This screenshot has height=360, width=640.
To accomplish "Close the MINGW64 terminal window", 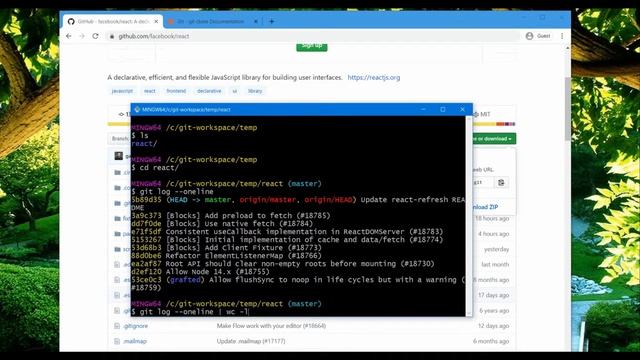I will pyautogui.click(x=462, y=109).
